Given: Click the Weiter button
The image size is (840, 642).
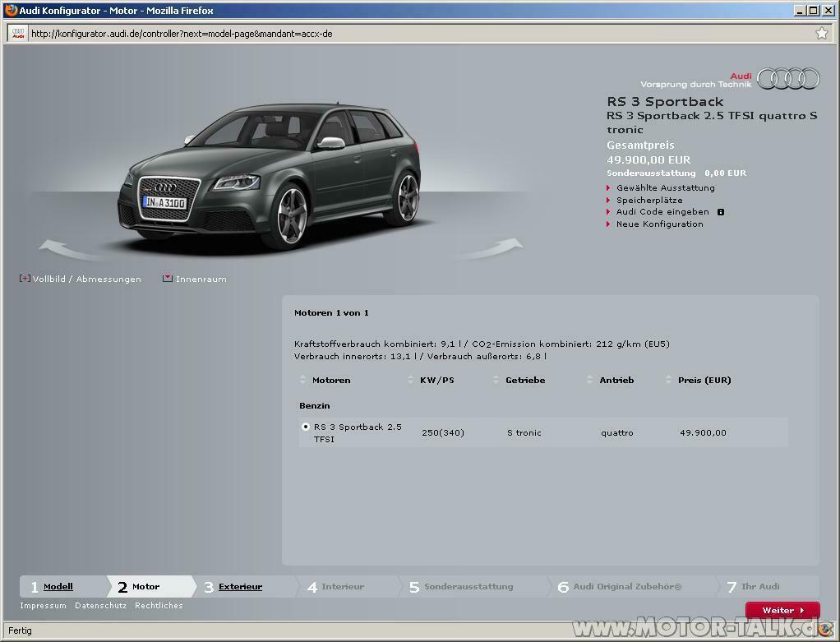Looking at the screenshot, I should [781, 610].
